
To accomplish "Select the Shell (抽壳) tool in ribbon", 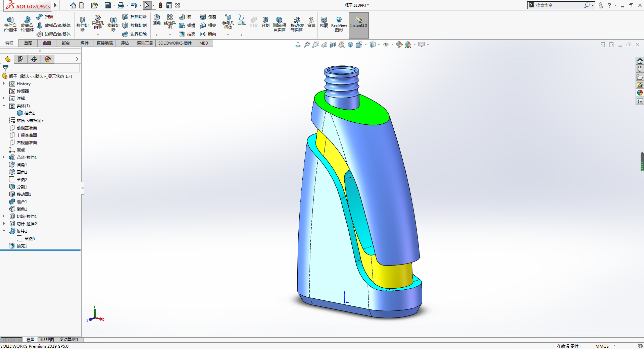I will 187,34.
